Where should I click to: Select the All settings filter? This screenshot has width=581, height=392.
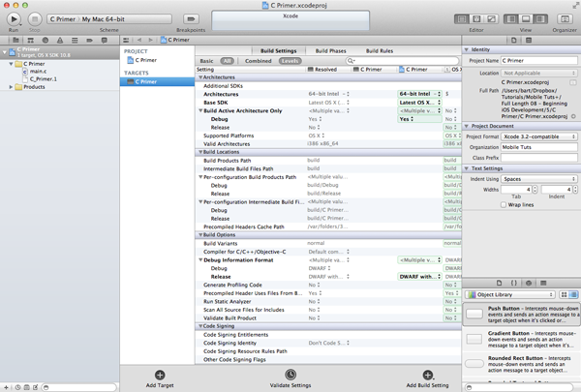[x=227, y=61]
